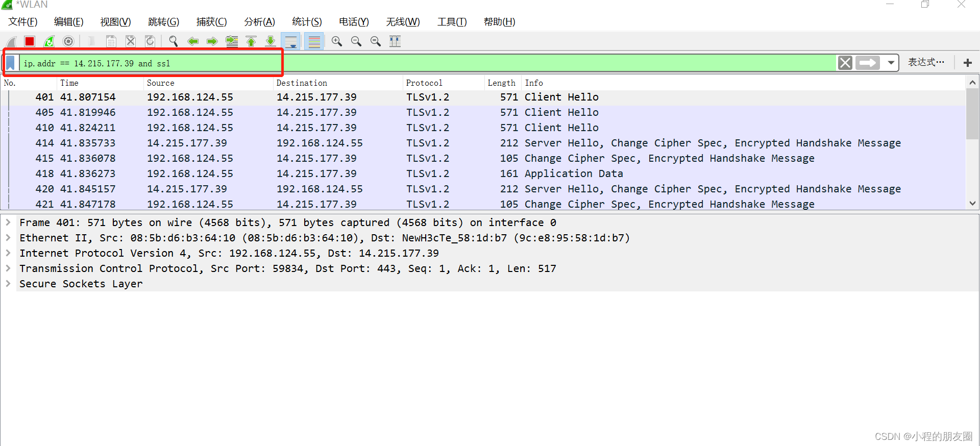
Task: Select packet 420 Server Hello row
Action: click(x=483, y=189)
